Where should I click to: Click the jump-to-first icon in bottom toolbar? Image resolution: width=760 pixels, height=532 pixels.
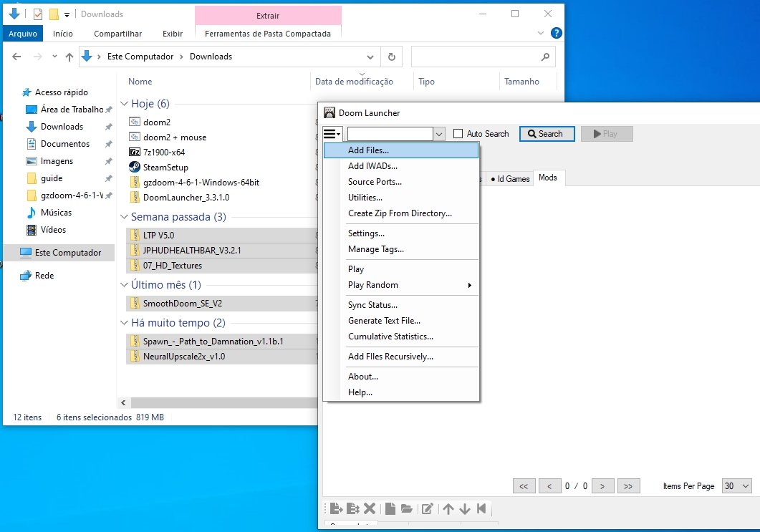481,509
